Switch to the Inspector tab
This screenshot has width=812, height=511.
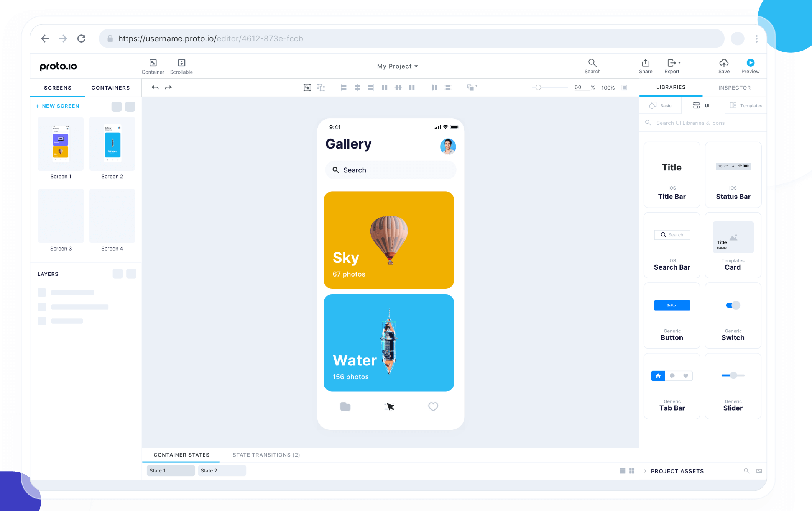click(x=734, y=88)
